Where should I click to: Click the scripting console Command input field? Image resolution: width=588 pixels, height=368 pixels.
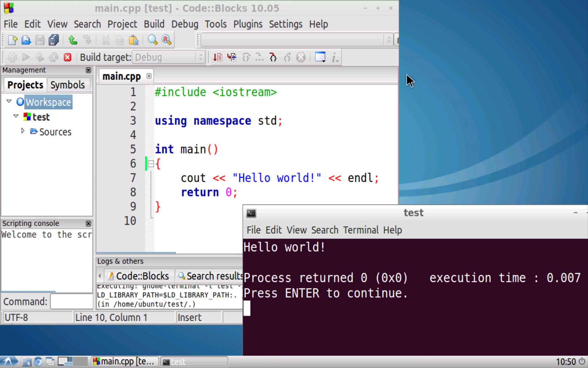click(72, 301)
